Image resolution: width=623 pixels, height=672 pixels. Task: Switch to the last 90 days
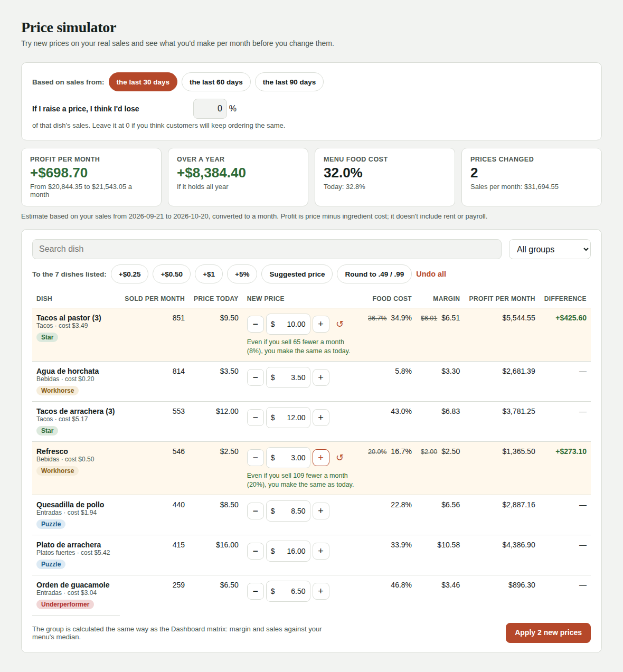click(x=289, y=82)
